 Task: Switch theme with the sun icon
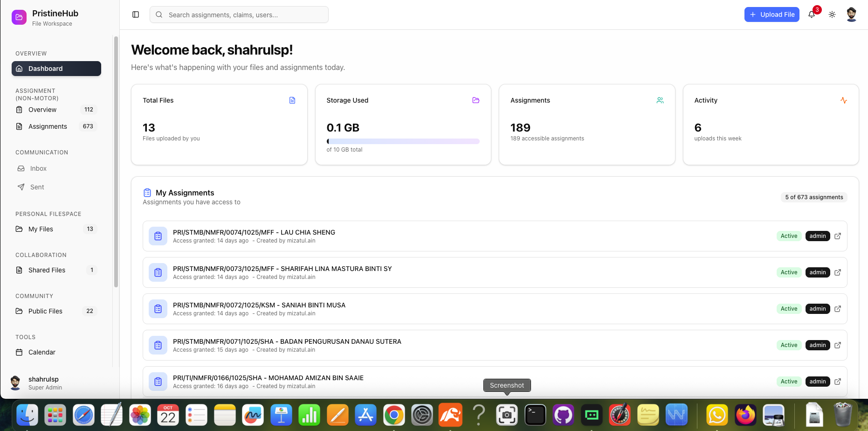[x=832, y=14]
